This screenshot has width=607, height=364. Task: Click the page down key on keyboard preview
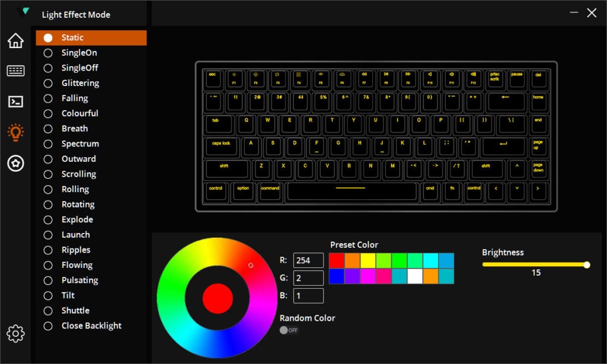pos(538,170)
